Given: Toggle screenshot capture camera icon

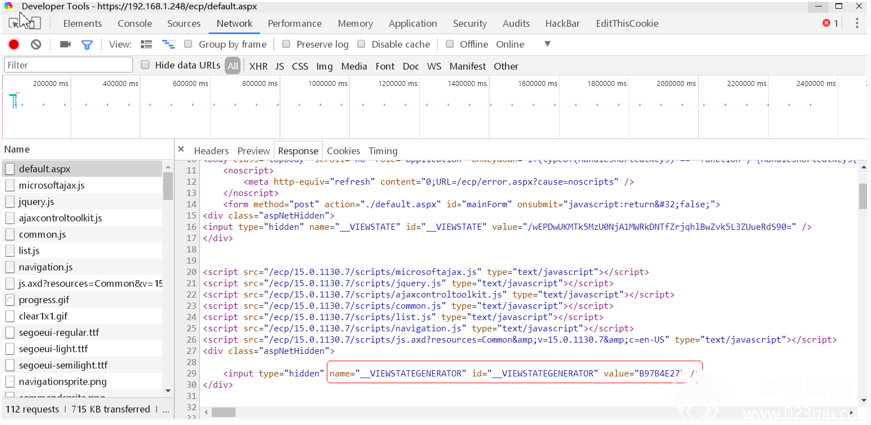Looking at the screenshot, I should pyautogui.click(x=66, y=44).
